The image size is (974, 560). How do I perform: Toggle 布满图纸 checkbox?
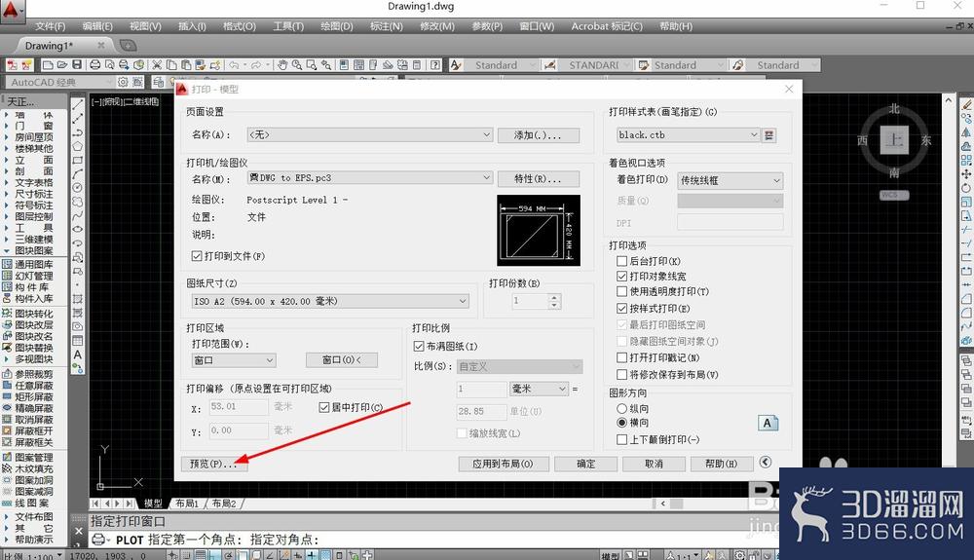point(419,347)
